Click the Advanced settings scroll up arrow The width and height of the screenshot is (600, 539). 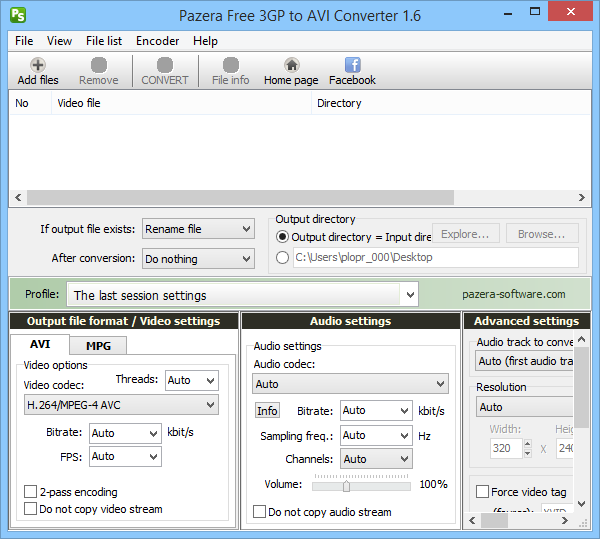click(582, 339)
